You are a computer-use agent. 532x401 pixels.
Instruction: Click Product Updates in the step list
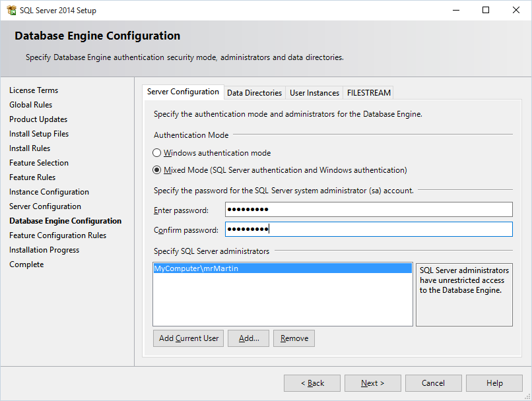coord(38,119)
